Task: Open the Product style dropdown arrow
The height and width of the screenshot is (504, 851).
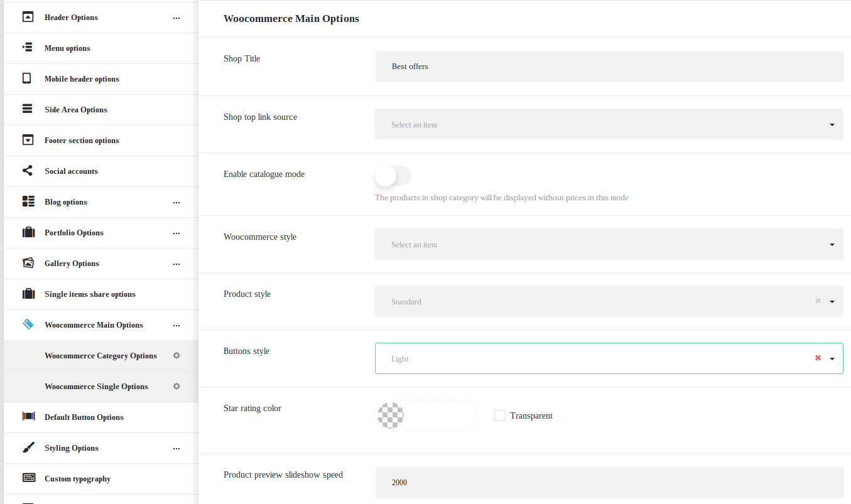Action: [x=832, y=302]
